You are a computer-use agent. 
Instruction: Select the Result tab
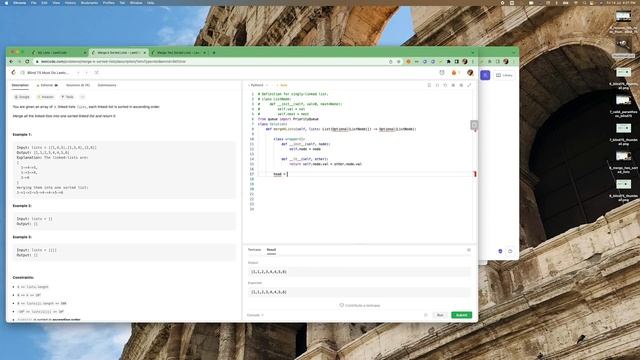[271, 250]
